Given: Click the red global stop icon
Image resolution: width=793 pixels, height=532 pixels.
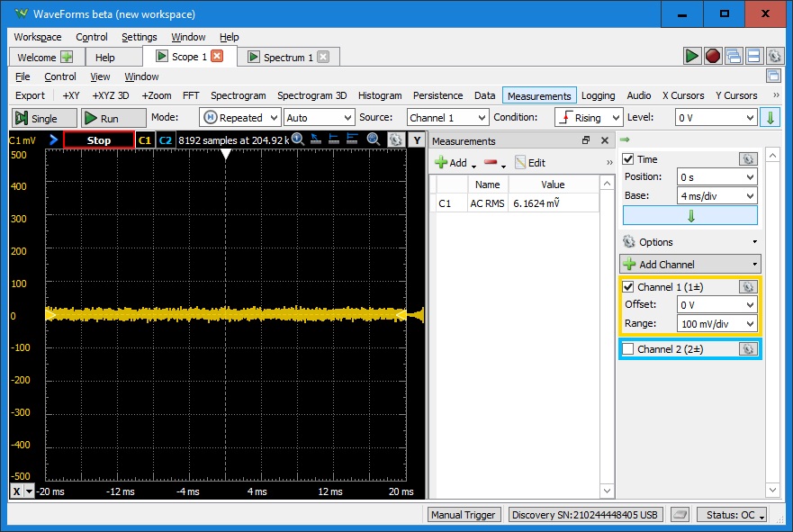Looking at the screenshot, I should [713, 57].
